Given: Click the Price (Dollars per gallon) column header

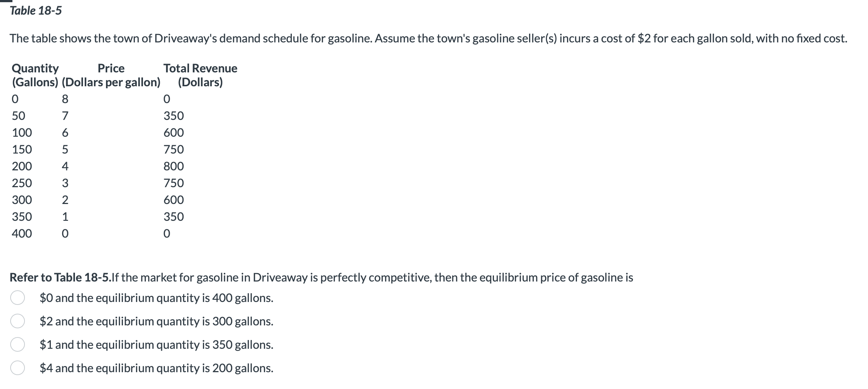Looking at the screenshot, I should point(112,75).
